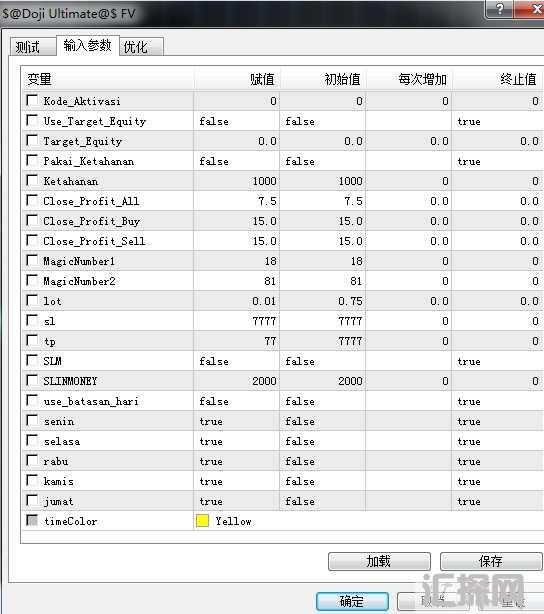The width and height of the screenshot is (544, 614).
Task: Click MagicNumber2 value 81 in 赋值 column
Action: click(x=270, y=281)
